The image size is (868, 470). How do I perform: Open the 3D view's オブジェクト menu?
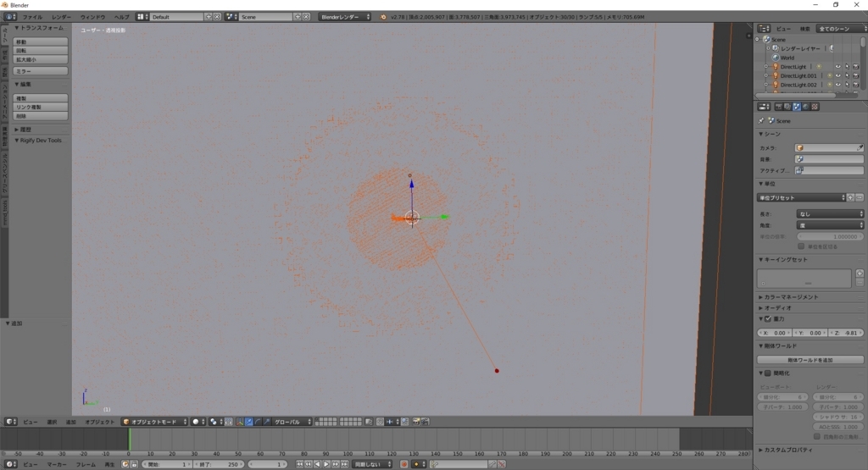100,422
